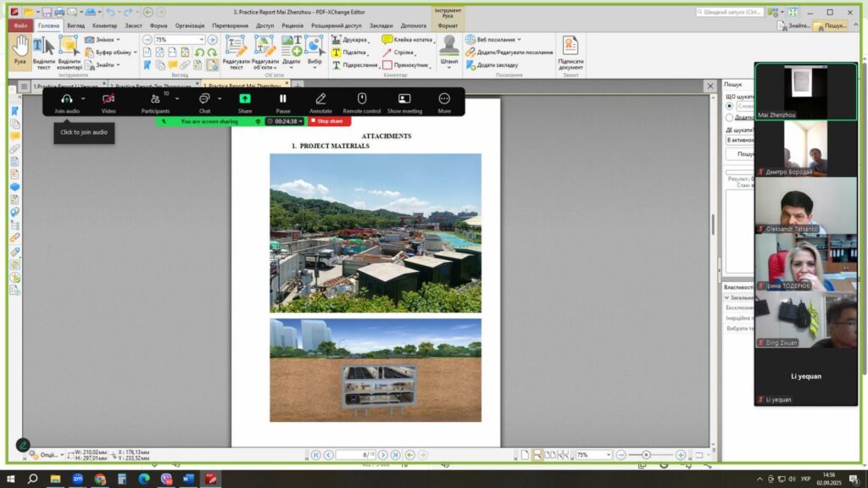868x488 pixels.
Task: Select single page layout in status bar
Action: [525, 455]
